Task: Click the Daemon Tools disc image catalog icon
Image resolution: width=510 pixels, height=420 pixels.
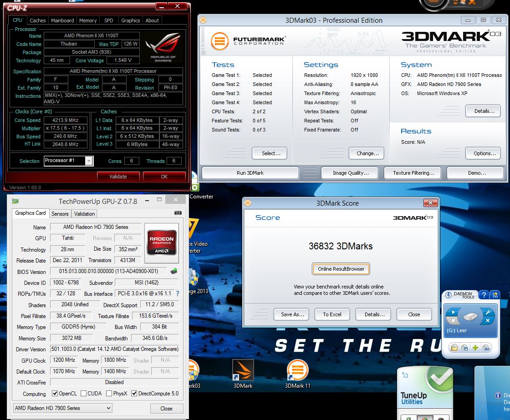Action: click(464, 348)
